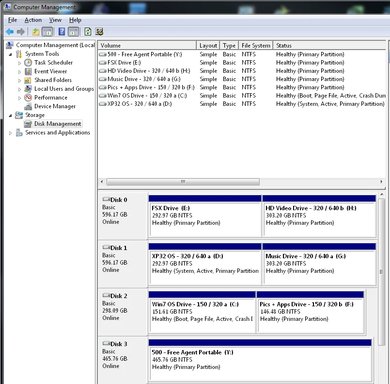Select Music Drive (G:) partition on Disk 1
This screenshot has height=384, width=390.
tap(319, 264)
